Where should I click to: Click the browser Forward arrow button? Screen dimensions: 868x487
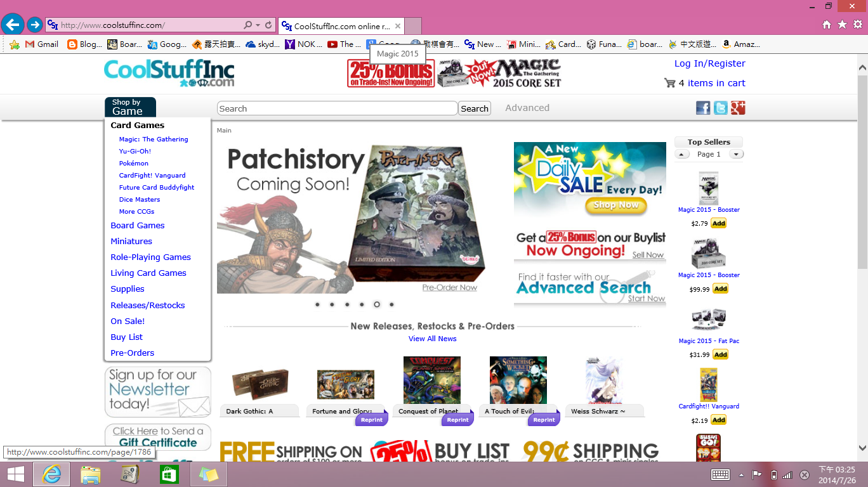tap(34, 25)
